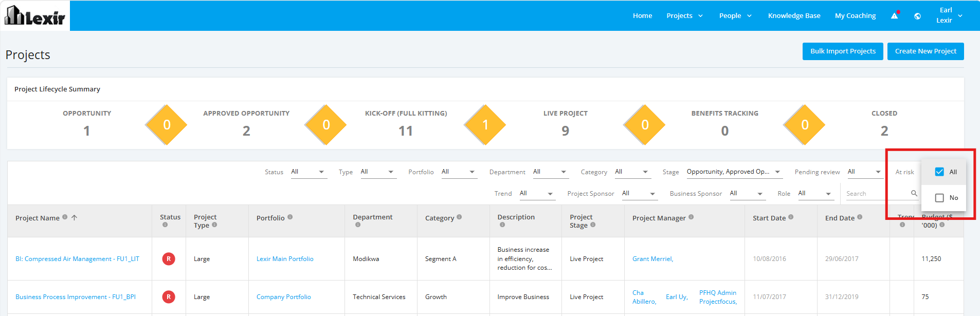Click the diamond between Kick-Off and Live Project
The height and width of the screenshot is (316, 980).
click(x=485, y=125)
